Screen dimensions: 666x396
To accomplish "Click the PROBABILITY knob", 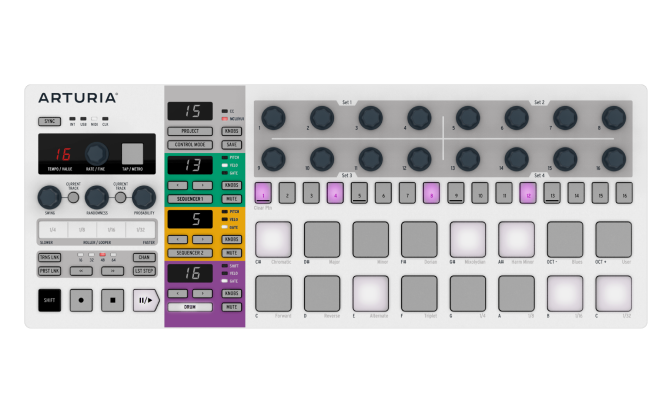I will click(144, 197).
